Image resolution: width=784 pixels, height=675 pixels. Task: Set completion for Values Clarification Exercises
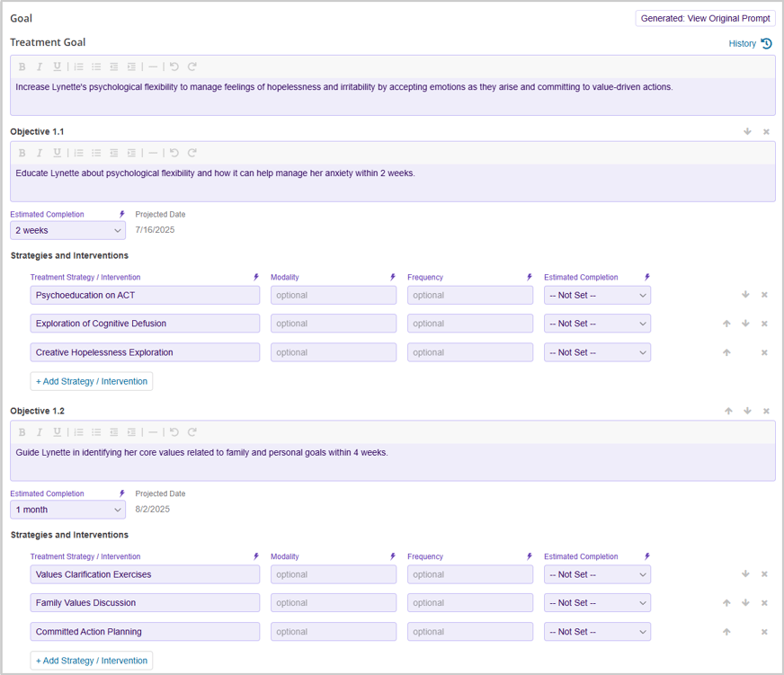pos(598,574)
